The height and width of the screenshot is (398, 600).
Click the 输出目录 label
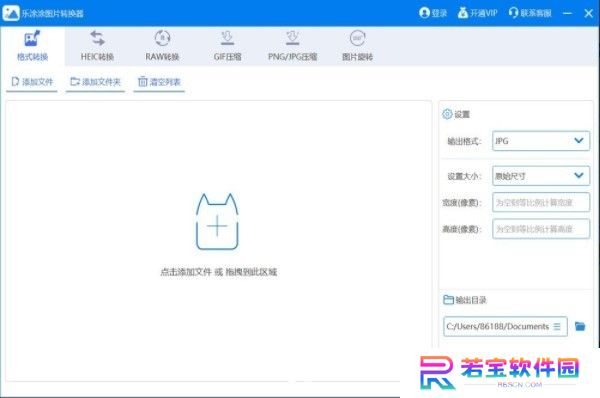point(471,300)
